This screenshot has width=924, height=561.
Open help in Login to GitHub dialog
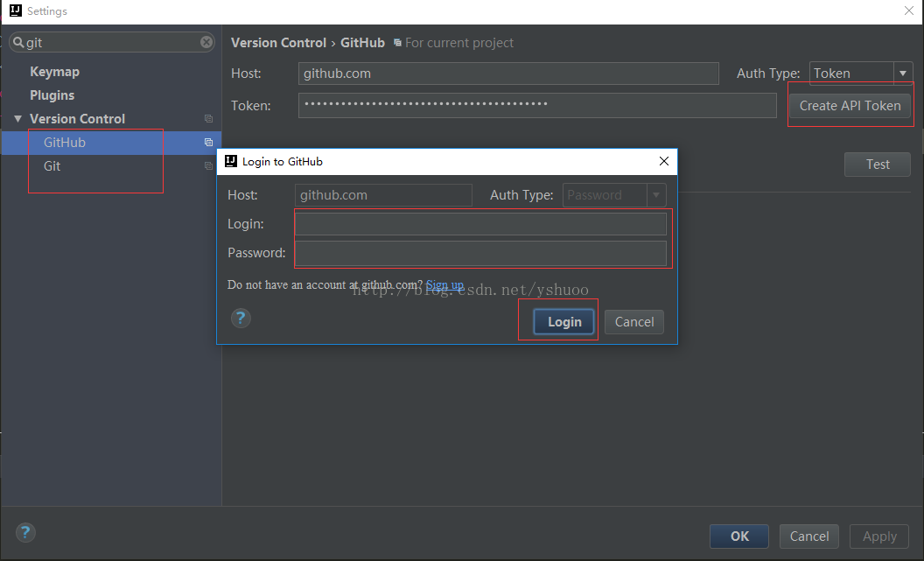(241, 319)
